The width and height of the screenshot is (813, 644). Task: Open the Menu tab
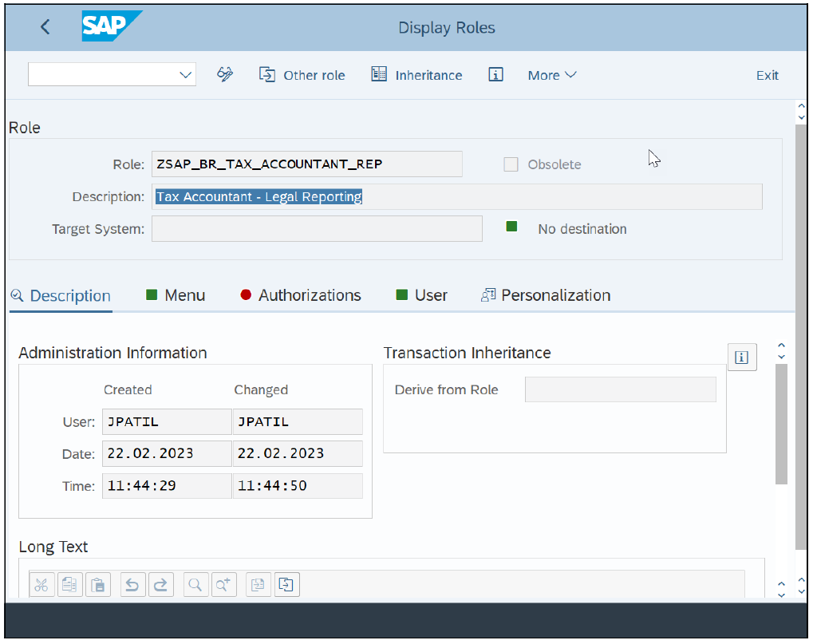pos(176,295)
